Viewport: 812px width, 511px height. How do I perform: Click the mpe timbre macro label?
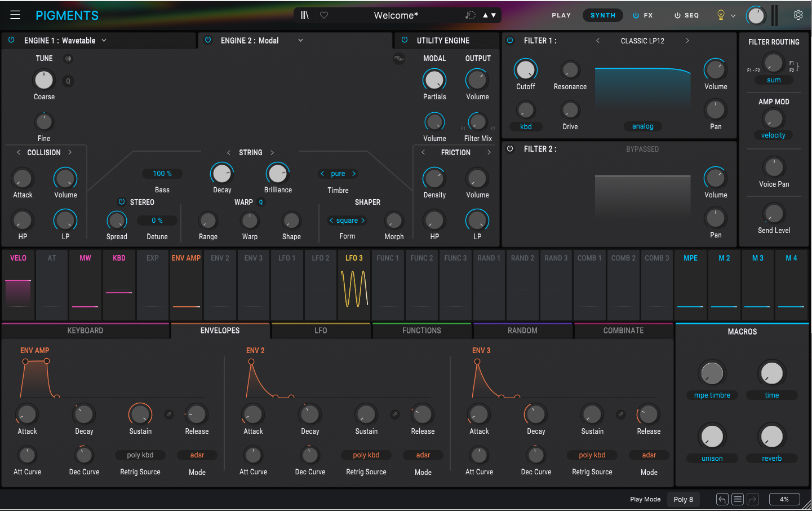coord(712,395)
